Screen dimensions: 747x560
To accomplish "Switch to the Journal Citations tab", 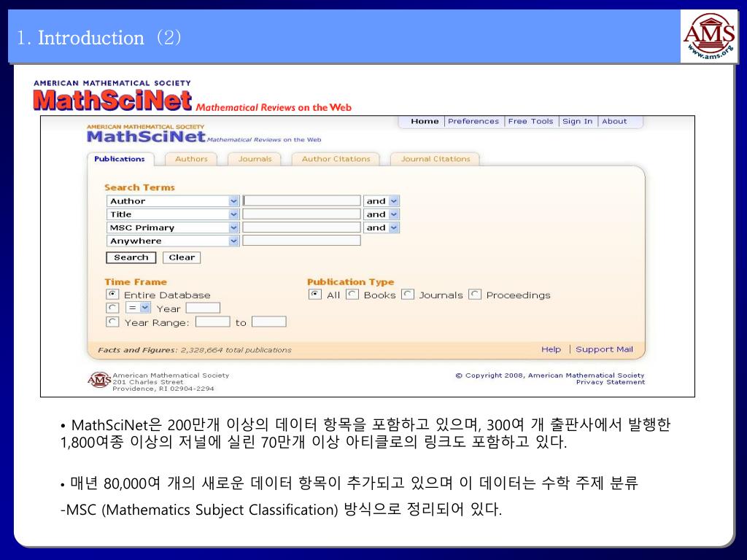I will [436, 159].
